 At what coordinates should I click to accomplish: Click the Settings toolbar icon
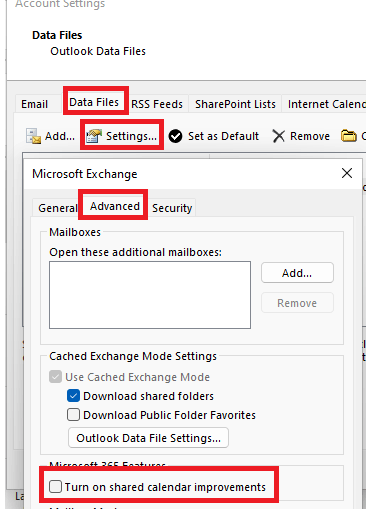(x=94, y=136)
